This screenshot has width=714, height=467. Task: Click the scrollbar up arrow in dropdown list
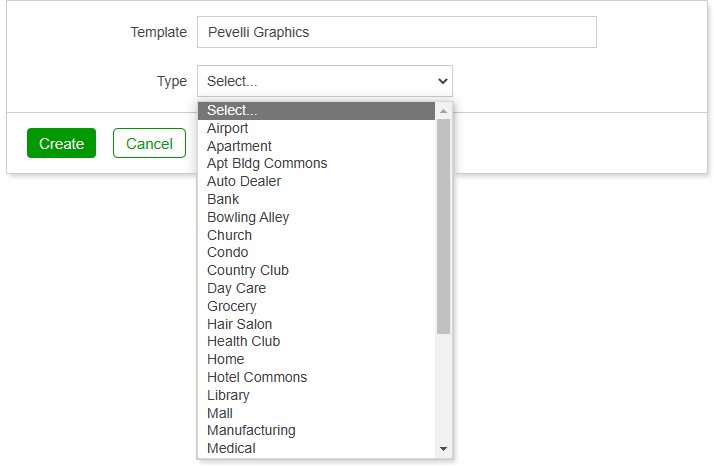point(443,111)
